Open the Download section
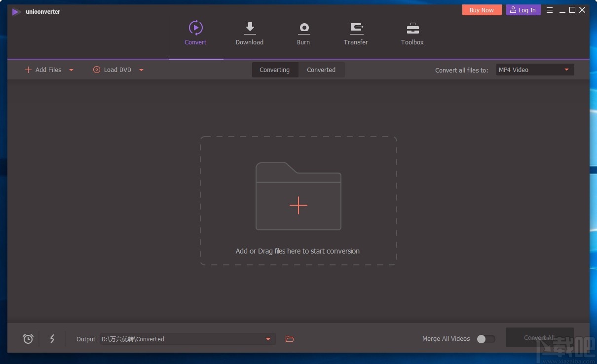 250,33
